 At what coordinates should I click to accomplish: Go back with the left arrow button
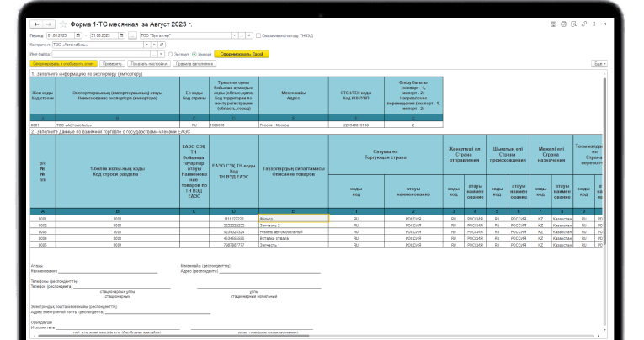tap(36, 24)
